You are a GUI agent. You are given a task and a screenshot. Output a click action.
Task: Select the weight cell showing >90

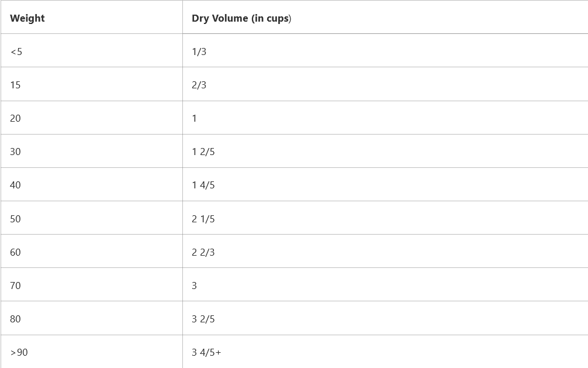19,352
